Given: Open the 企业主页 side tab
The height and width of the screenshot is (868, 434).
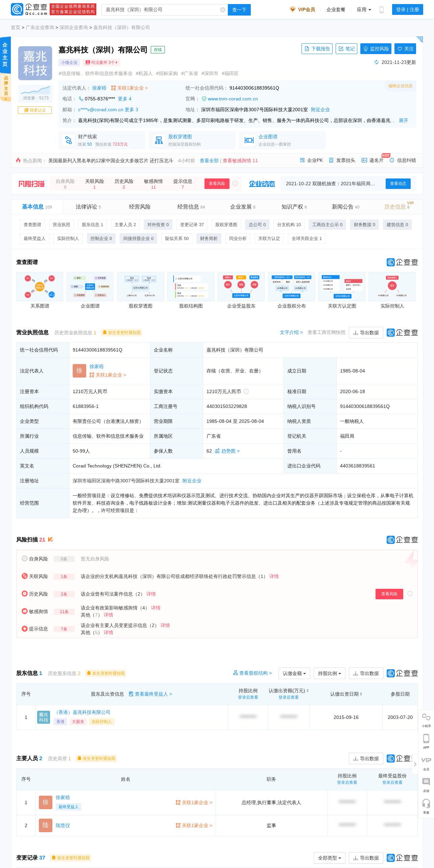Looking at the screenshot, I should click(5, 55).
